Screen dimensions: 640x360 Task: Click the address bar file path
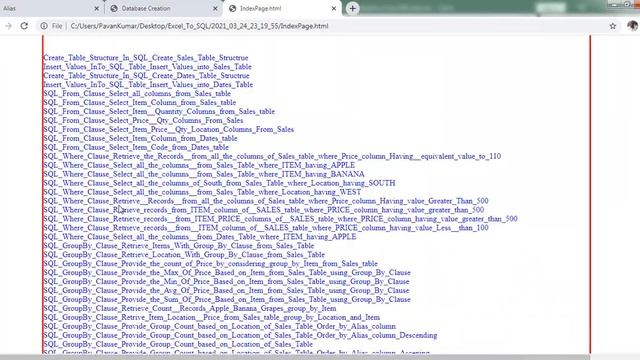pyautogui.click(x=199, y=26)
